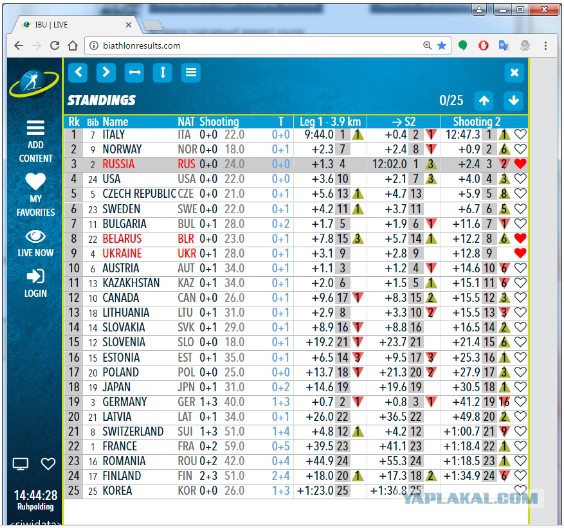The image size is (564, 528).
Task: Select the SWEDEN team name
Action: click(x=121, y=209)
